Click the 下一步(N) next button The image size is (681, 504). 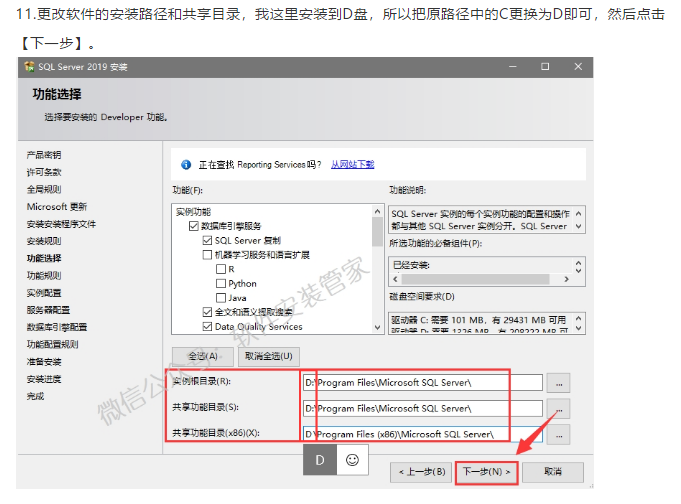(x=486, y=472)
